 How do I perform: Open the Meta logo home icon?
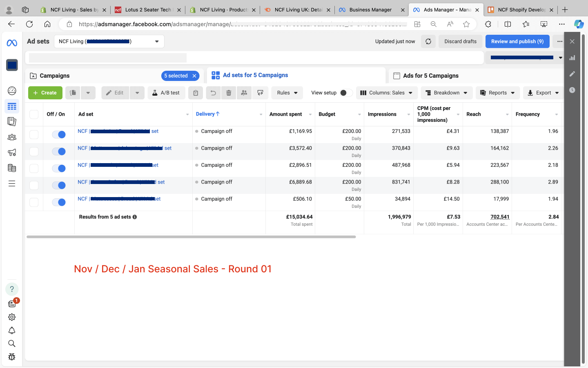[12, 43]
